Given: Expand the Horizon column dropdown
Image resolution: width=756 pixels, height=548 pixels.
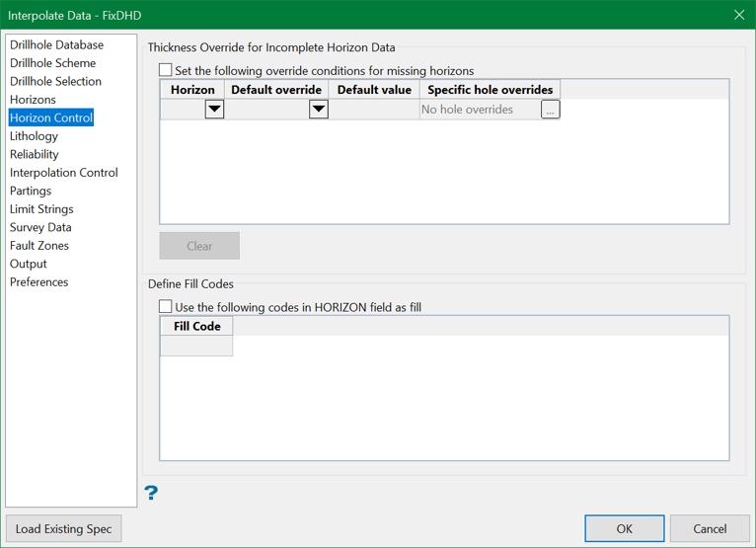Looking at the screenshot, I should pyautogui.click(x=214, y=110).
